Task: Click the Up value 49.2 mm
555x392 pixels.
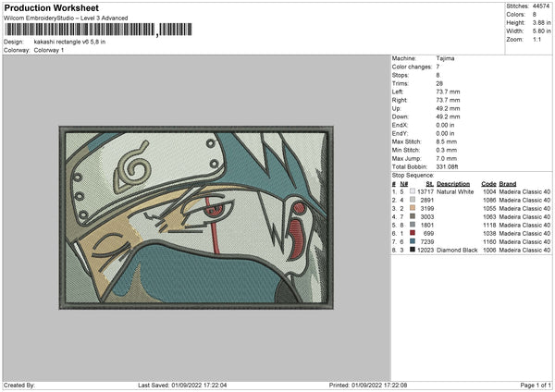Action: click(448, 108)
